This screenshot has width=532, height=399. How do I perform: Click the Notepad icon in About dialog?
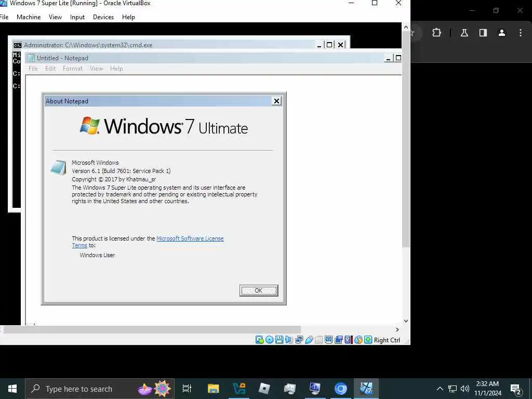58,167
